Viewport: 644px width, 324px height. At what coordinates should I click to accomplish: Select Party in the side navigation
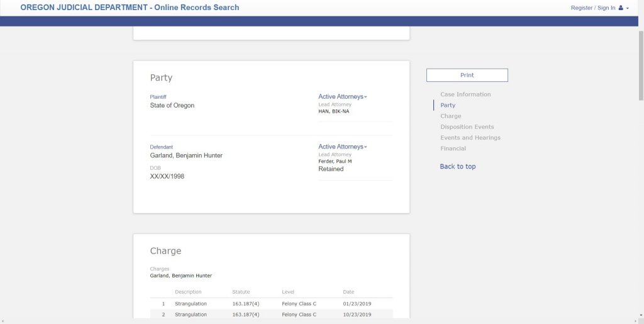click(448, 105)
